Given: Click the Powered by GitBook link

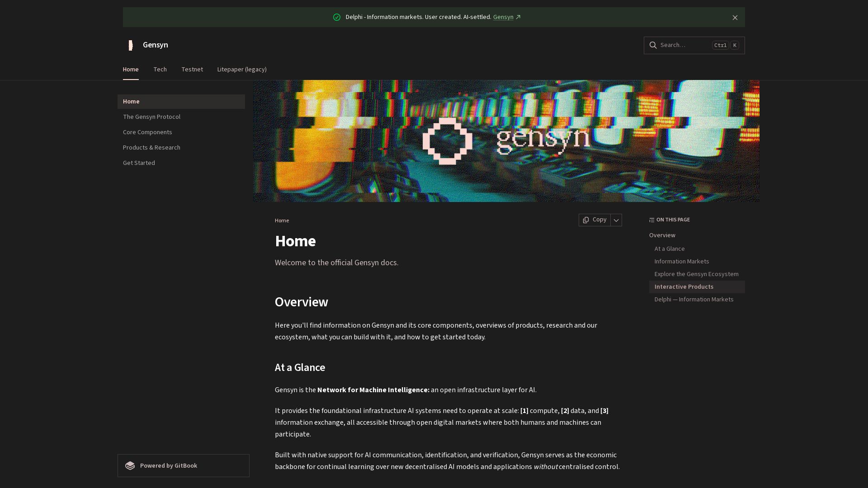Looking at the screenshot, I should tap(184, 466).
